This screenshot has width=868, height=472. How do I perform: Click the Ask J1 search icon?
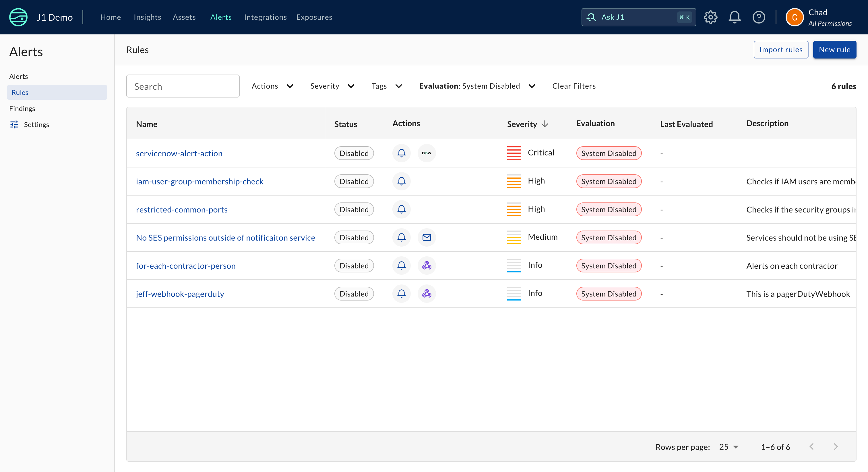pos(591,17)
